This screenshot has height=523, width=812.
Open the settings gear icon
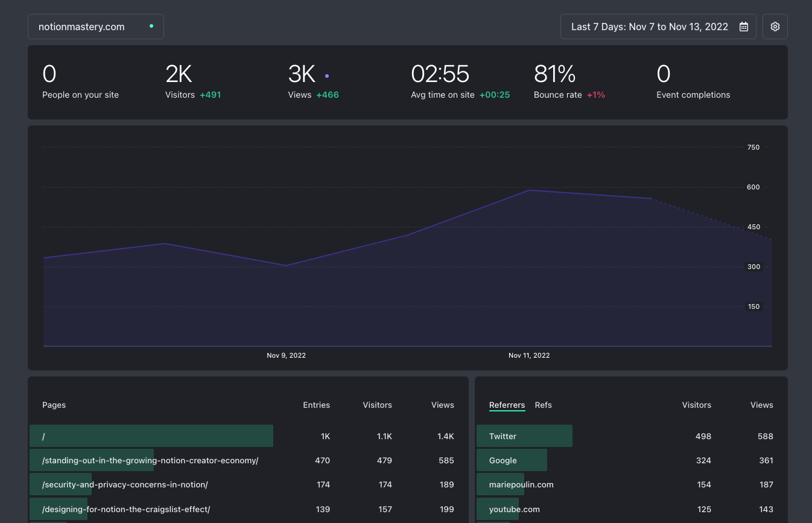pyautogui.click(x=775, y=27)
